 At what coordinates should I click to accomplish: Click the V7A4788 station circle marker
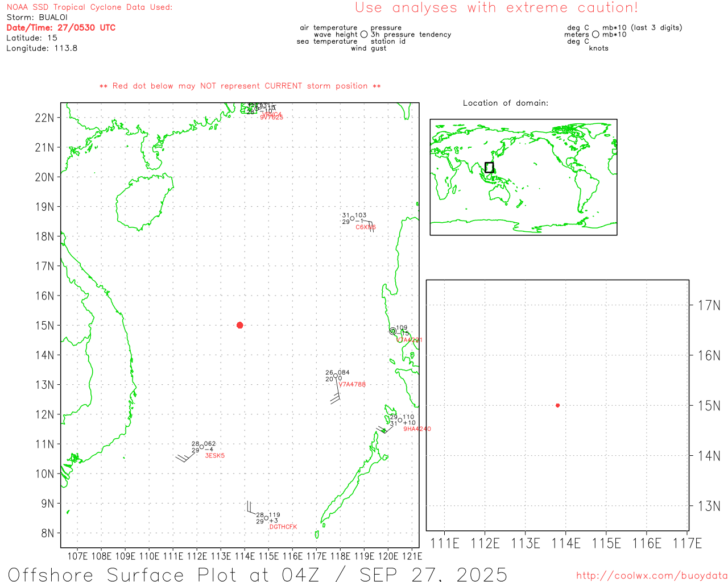click(335, 375)
